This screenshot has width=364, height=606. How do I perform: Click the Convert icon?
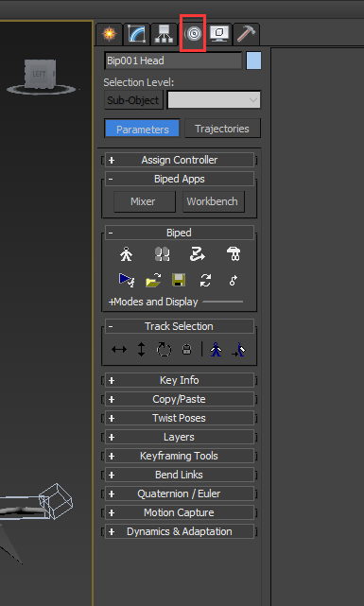point(205,280)
